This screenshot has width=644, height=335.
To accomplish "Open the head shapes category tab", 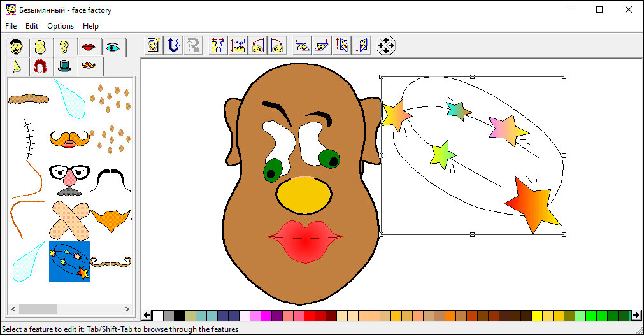I will [40, 47].
